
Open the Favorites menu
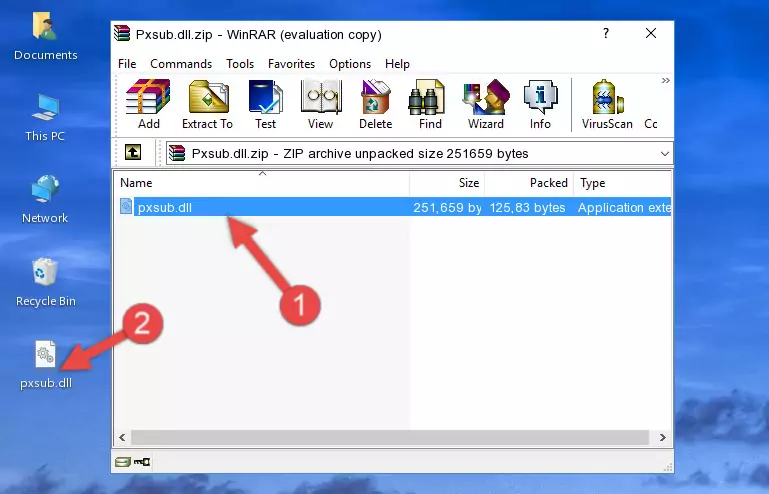(291, 64)
